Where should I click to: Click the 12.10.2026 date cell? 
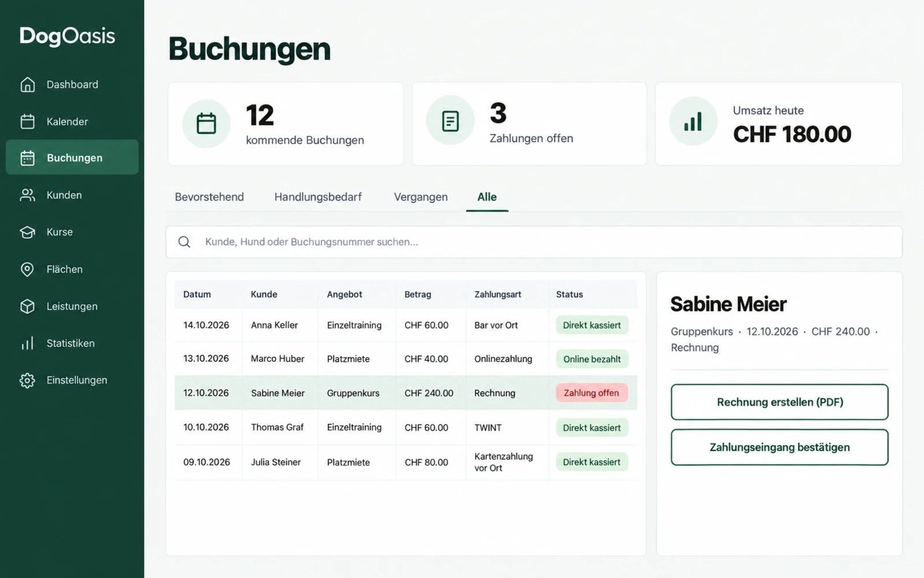tap(206, 393)
